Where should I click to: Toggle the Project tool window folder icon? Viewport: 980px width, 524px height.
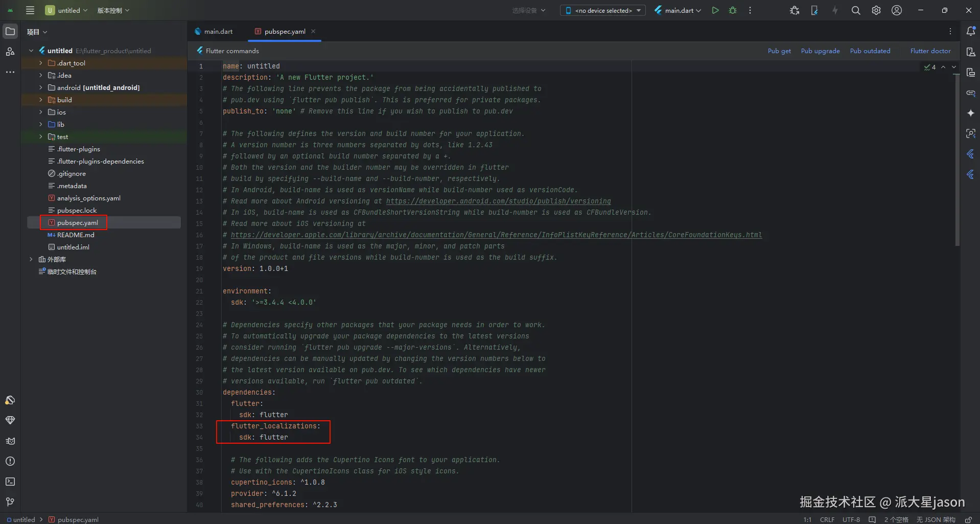10,31
